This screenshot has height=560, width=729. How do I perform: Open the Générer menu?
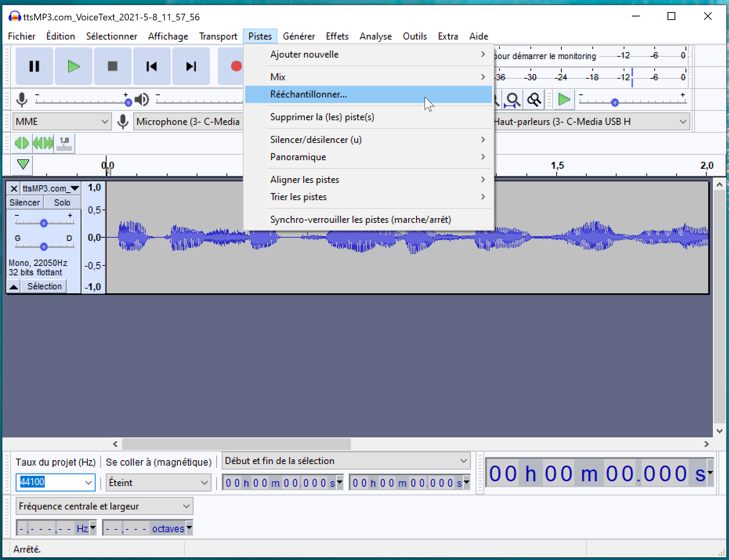(x=299, y=36)
